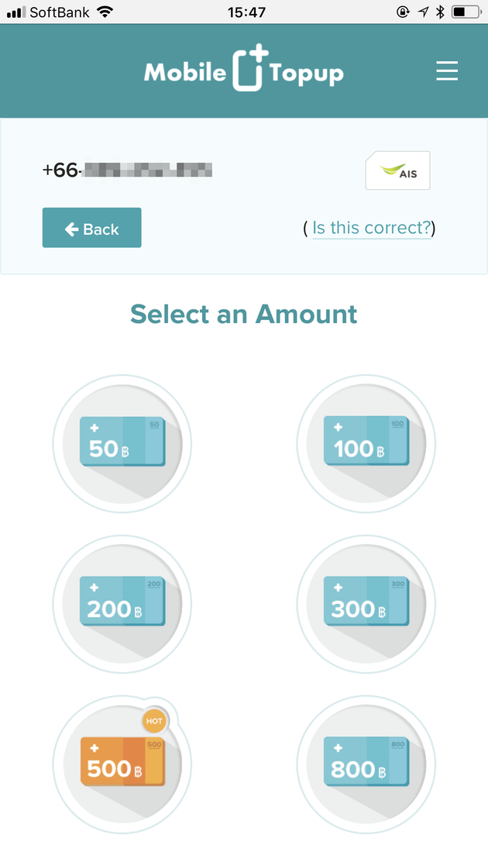This screenshot has height=868, width=488.
Task: Select the 100 baht top-up card
Action: [366, 443]
